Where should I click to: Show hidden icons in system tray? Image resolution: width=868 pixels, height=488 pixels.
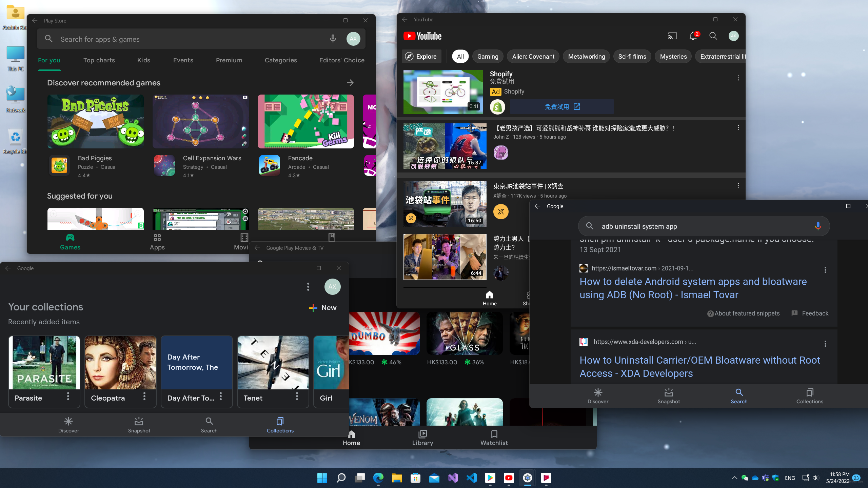click(734, 478)
